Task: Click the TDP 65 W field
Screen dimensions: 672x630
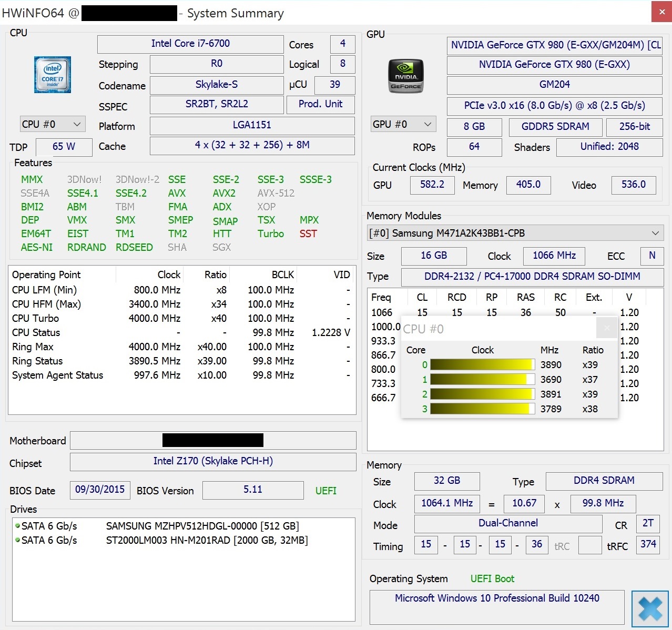Action: (x=64, y=147)
